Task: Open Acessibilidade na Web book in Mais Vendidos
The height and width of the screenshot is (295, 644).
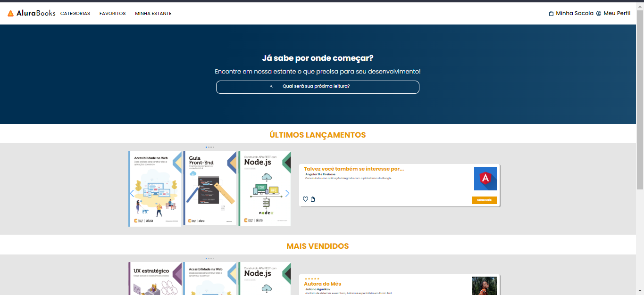Action: pyautogui.click(x=210, y=279)
